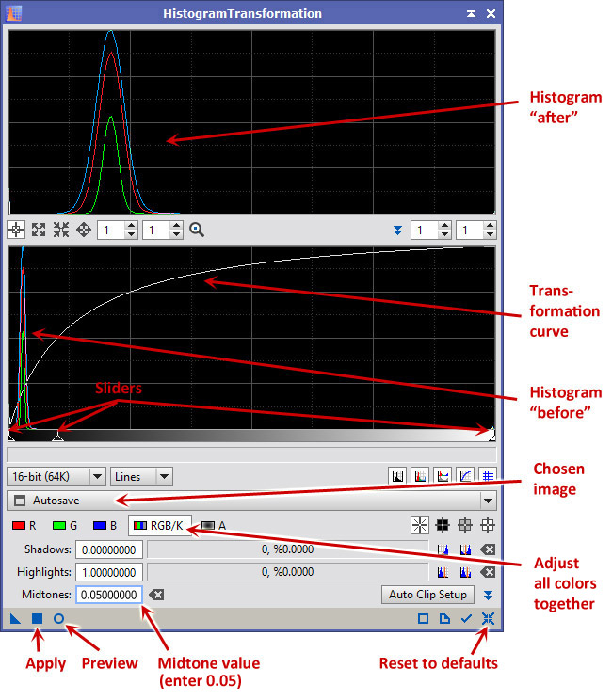Click the blue hollow square icon in bottom bar
Screen dimensions: 612x700
tap(423, 619)
